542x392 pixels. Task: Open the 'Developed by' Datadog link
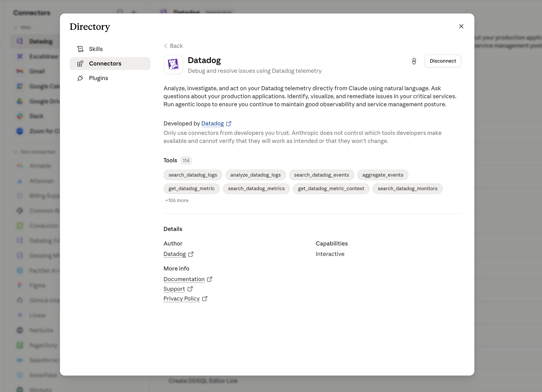click(212, 123)
